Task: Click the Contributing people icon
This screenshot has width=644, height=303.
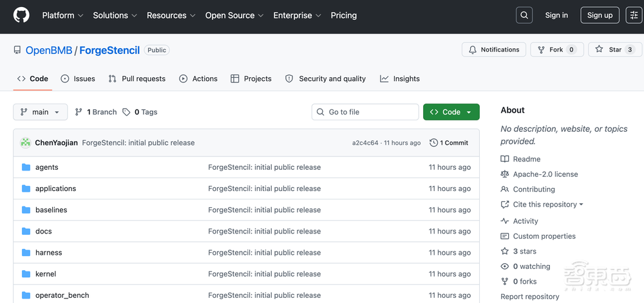Action: click(x=505, y=189)
